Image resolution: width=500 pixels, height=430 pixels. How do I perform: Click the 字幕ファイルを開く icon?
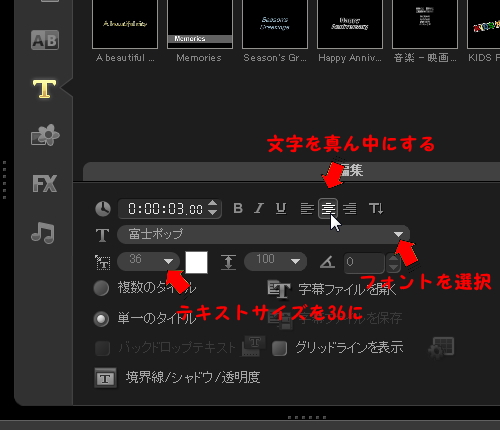(x=279, y=289)
